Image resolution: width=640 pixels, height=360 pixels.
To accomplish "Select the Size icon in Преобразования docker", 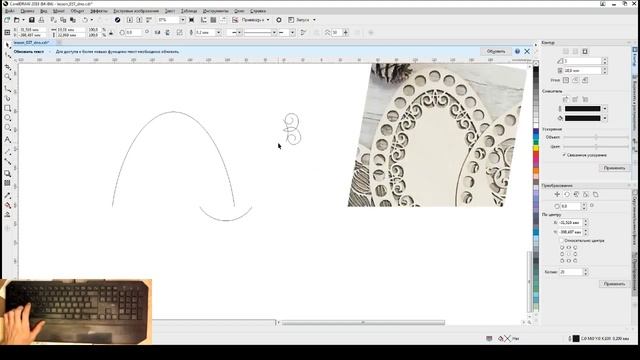I will pyautogui.click(x=586, y=195).
